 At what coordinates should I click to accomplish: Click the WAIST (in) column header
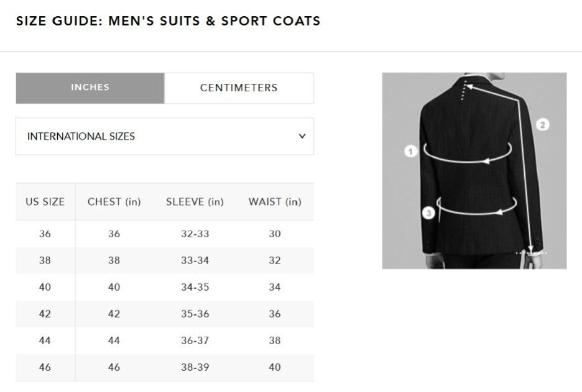point(275,202)
